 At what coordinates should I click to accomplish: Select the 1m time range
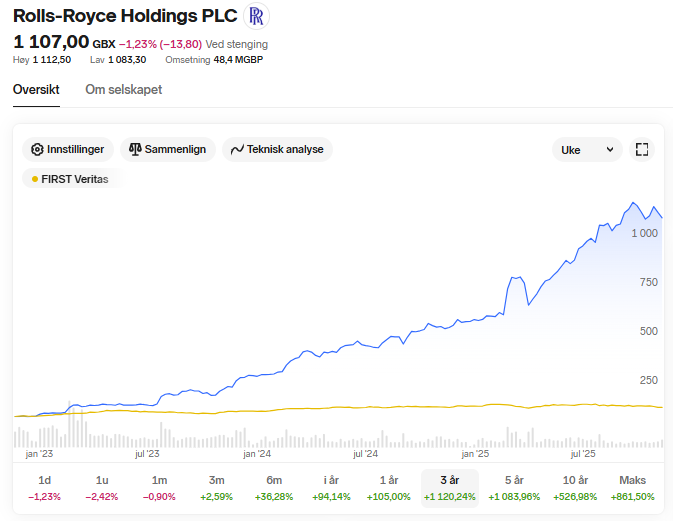pos(159,487)
